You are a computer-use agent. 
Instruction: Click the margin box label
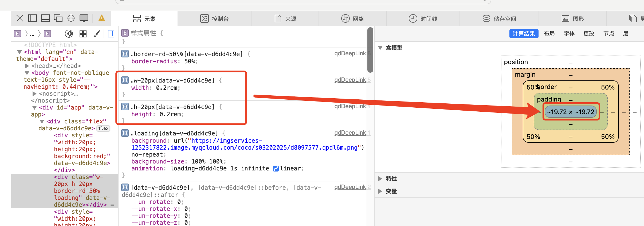point(525,75)
